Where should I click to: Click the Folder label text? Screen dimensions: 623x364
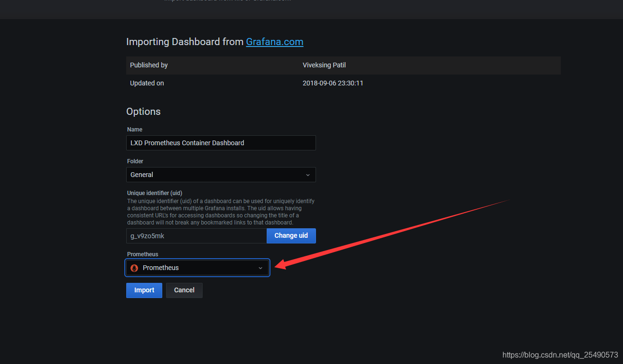[135, 161]
